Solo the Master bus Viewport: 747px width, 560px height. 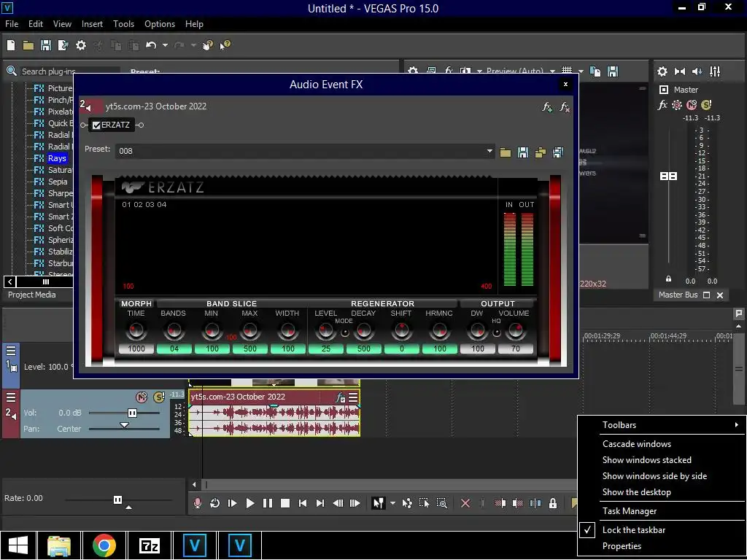click(x=706, y=105)
